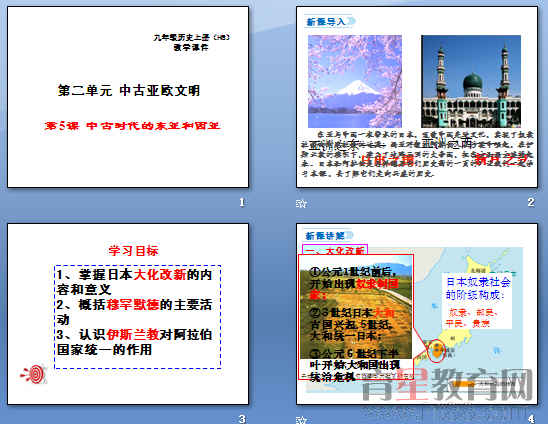Select slide 4 with Japan map
548x424 pixels.
tap(417, 314)
